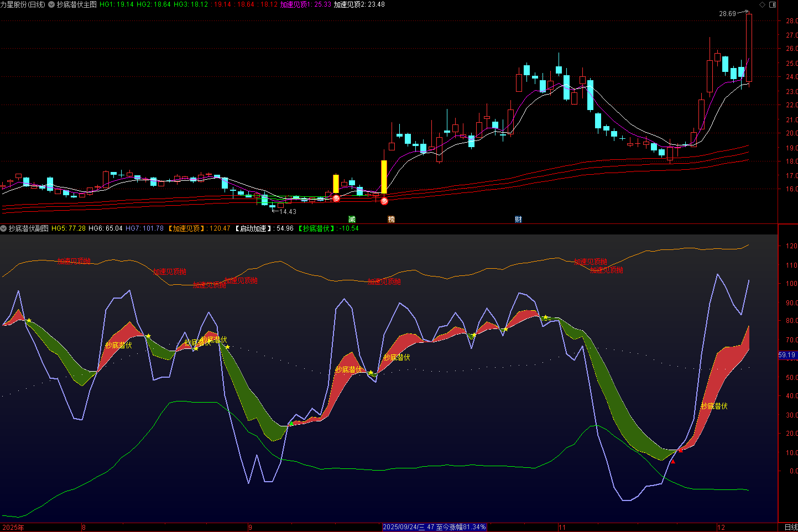Open the main chart indicator dropdown arrow
Viewport: 798px width, 532px height.
[51, 4]
